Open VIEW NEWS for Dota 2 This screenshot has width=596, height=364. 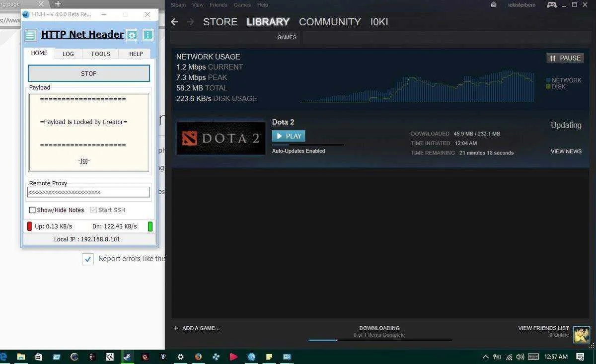tap(566, 151)
